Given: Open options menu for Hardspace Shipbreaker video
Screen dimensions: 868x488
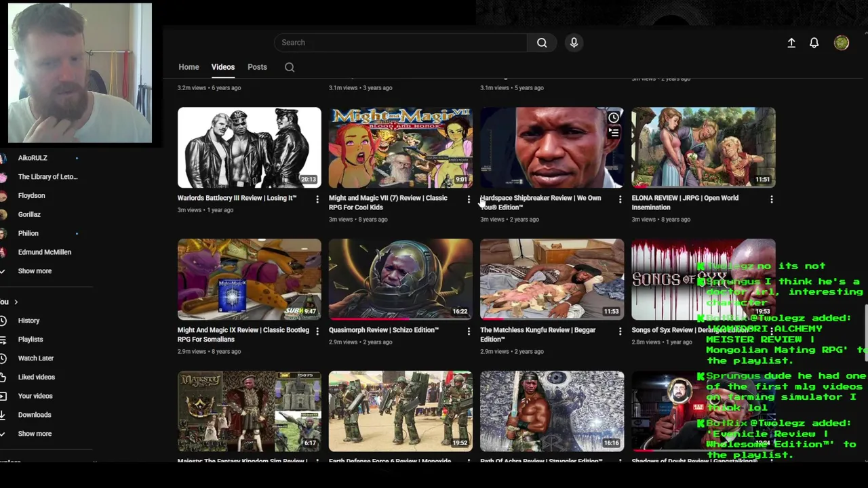Looking at the screenshot, I should pyautogui.click(x=620, y=199).
